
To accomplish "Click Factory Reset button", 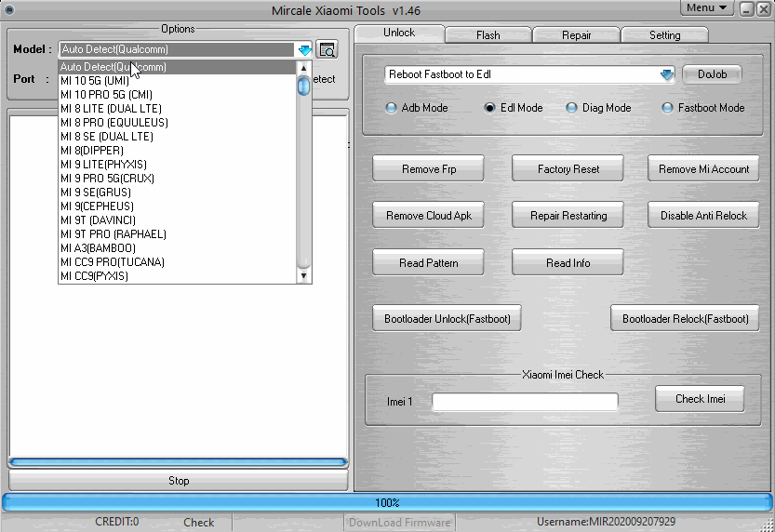I will coord(568,169).
